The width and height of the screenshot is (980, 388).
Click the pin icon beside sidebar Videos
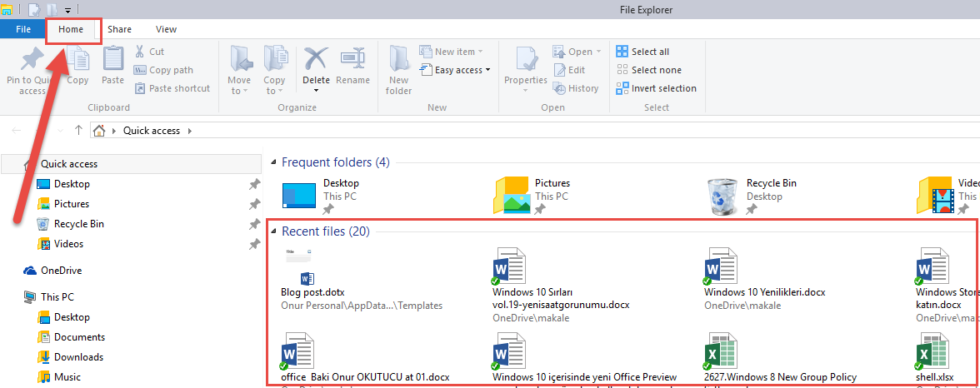click(254, 244)
